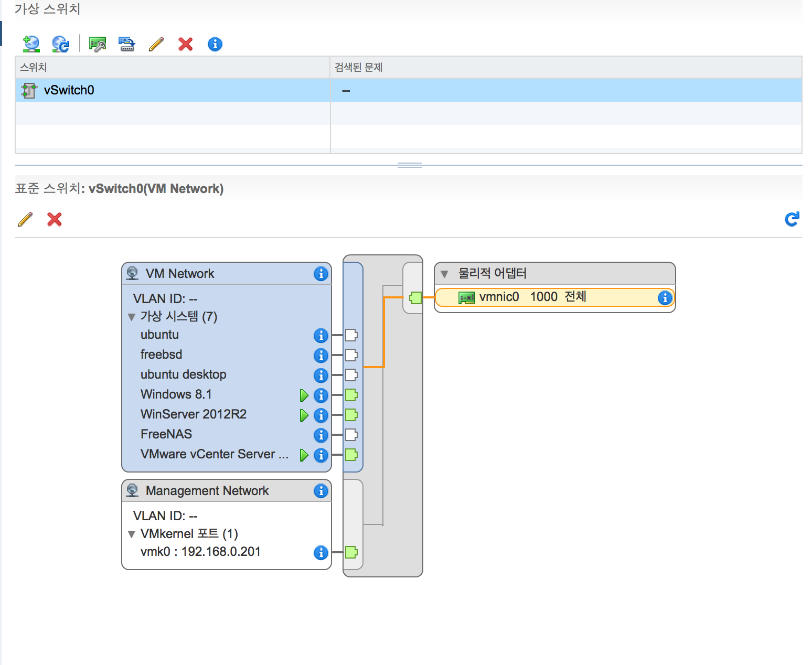Click the powered-on icon of WinServer 2012R2

[x=304, y=415]
